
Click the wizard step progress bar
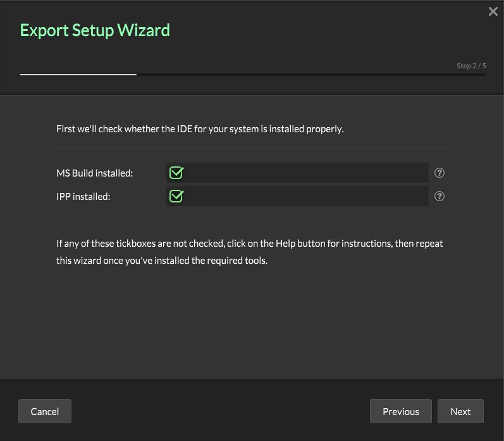pos(253,75)
